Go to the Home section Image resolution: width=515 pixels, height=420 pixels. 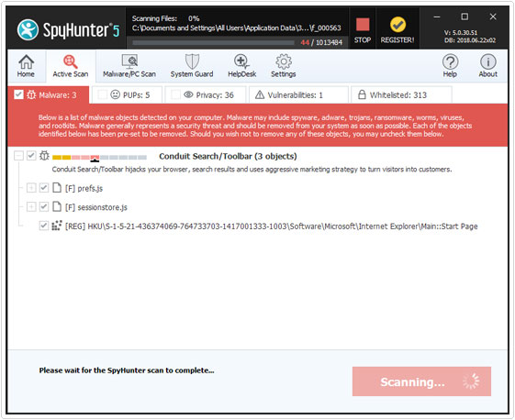pyautogui.click(x=26, y=66)
